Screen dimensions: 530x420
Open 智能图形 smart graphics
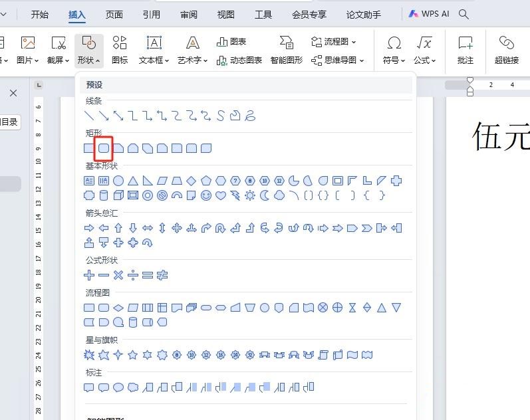tap(287, 51)
